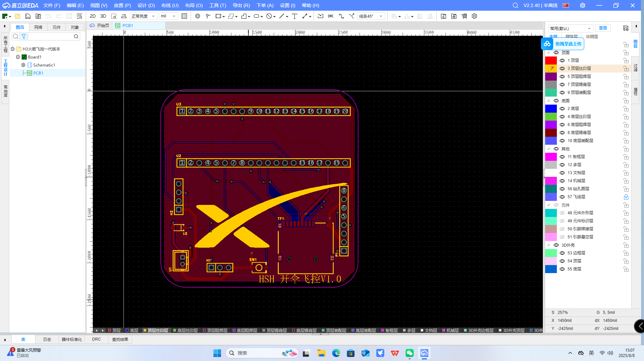This screenshot has height=361, width=644.
Task: Click the filter funnel icon in search
Action: click(x=24, y=36)
